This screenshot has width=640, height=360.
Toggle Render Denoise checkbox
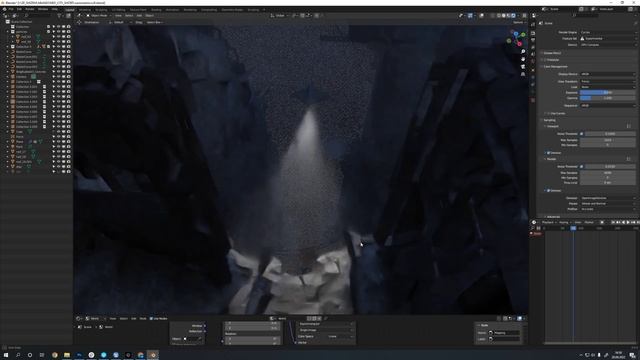549,191
